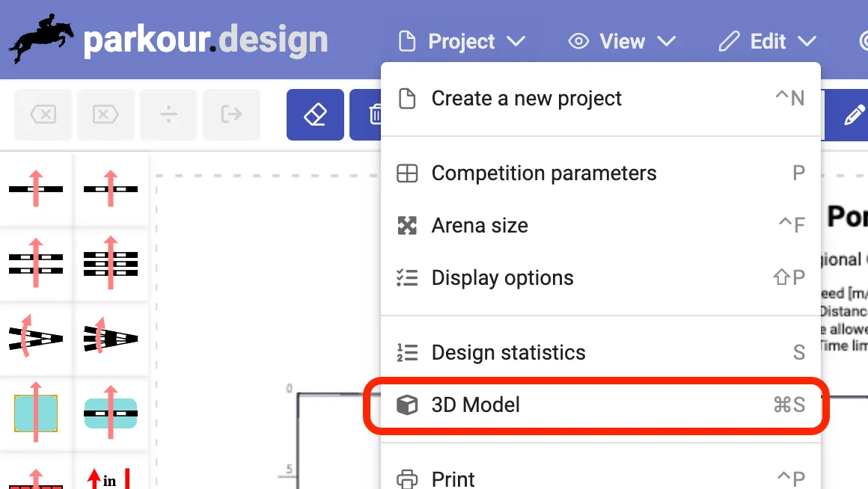Image resolution: width=868 pixels, height=489 pixels.
Task: Select the water jump square obstacle
Action: (36, 413)
